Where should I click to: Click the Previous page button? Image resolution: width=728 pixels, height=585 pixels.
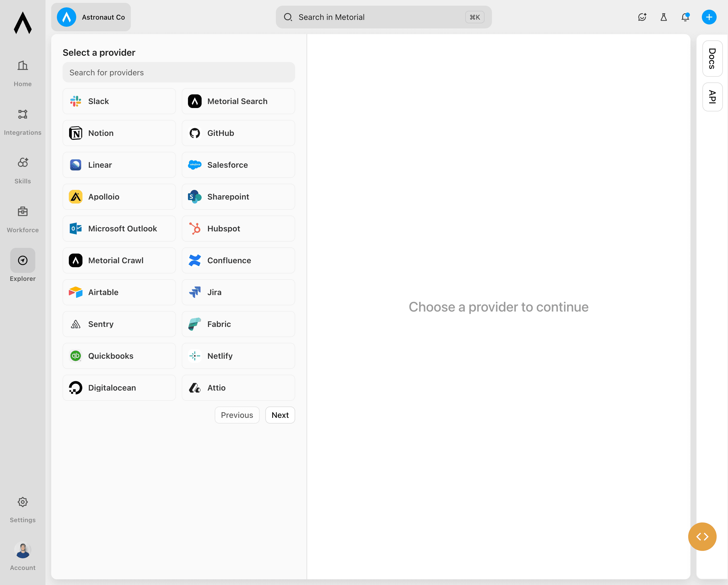click(x=237, y=415)
